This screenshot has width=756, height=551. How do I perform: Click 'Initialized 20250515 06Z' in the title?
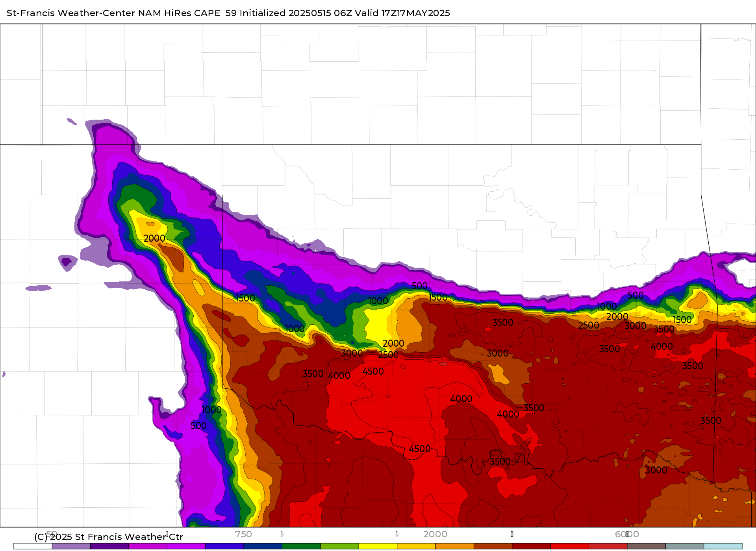point(296,13)
